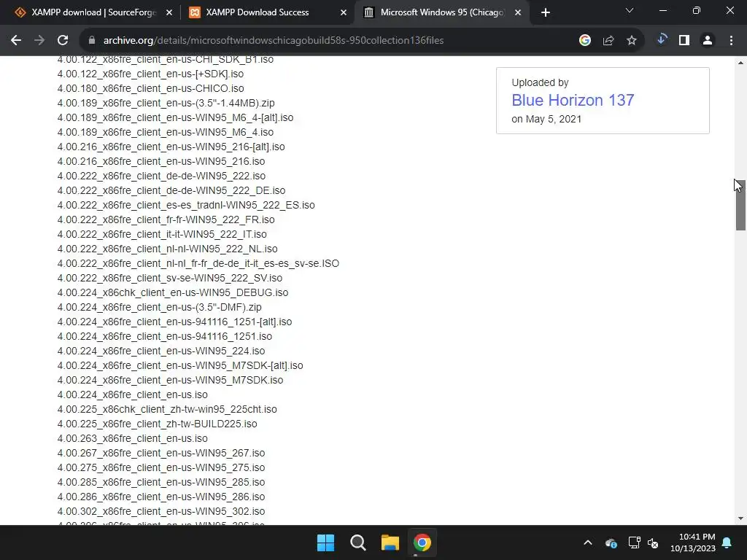View site information lock icon
The height and width of the screenshot is (560, 747).
click(92, 41)
